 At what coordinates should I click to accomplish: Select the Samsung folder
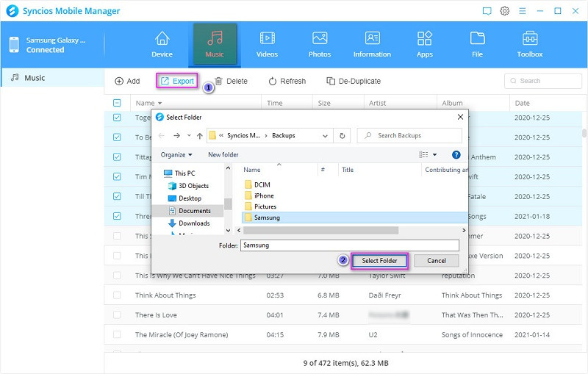[x=354, y=217]
